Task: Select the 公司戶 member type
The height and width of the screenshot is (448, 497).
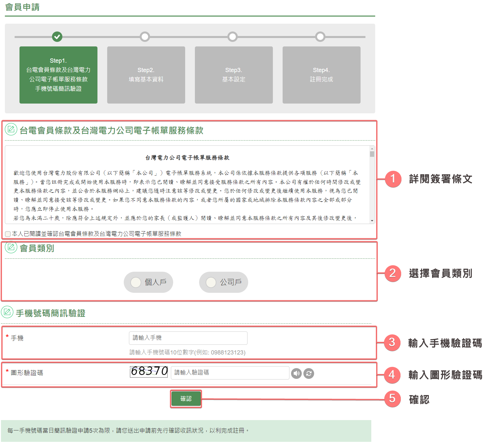Action: [x=223, y=282]
